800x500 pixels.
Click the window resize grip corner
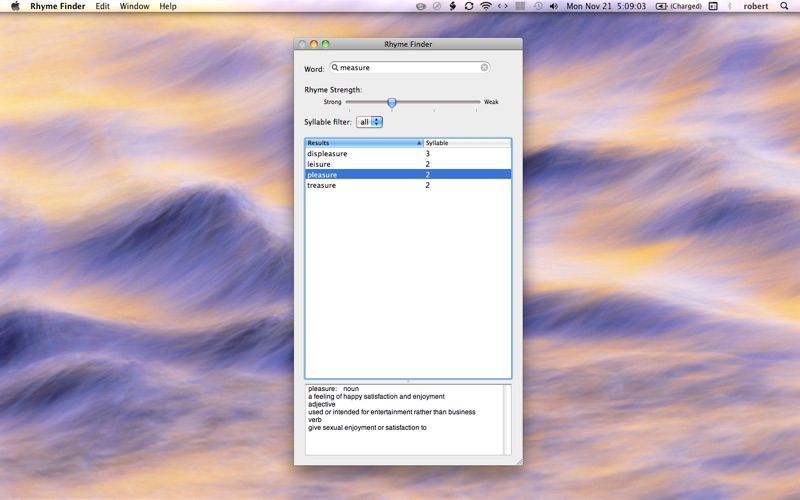tap(519, 461)
